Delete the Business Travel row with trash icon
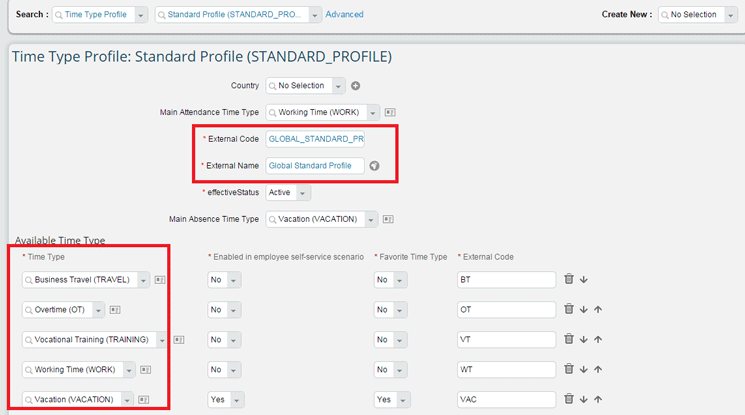The width and height of the screenshot is (745, 415). pyautogui.click(x=569, y=280)
